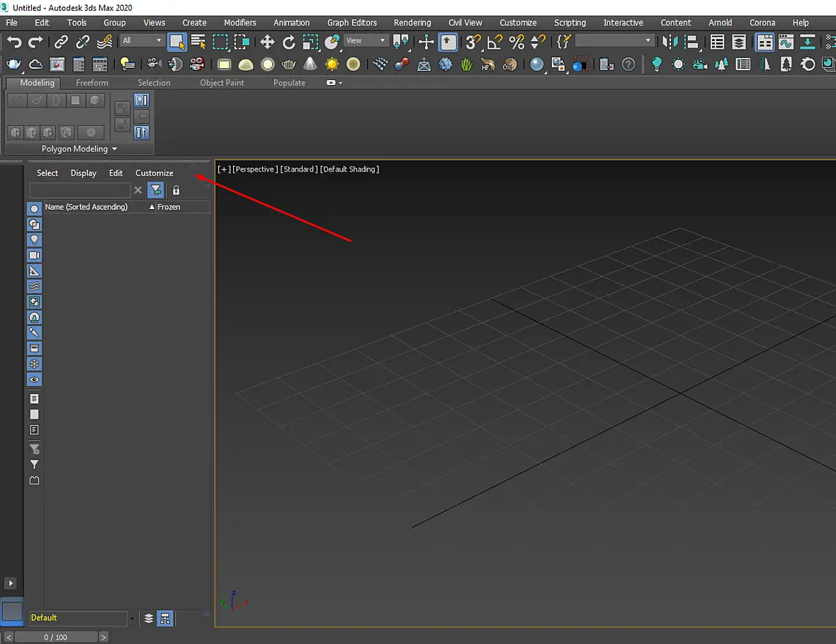Screen dimensions: 836x644
Task: Open the selection filter All dropdown
Action: [x=142, y=40]
